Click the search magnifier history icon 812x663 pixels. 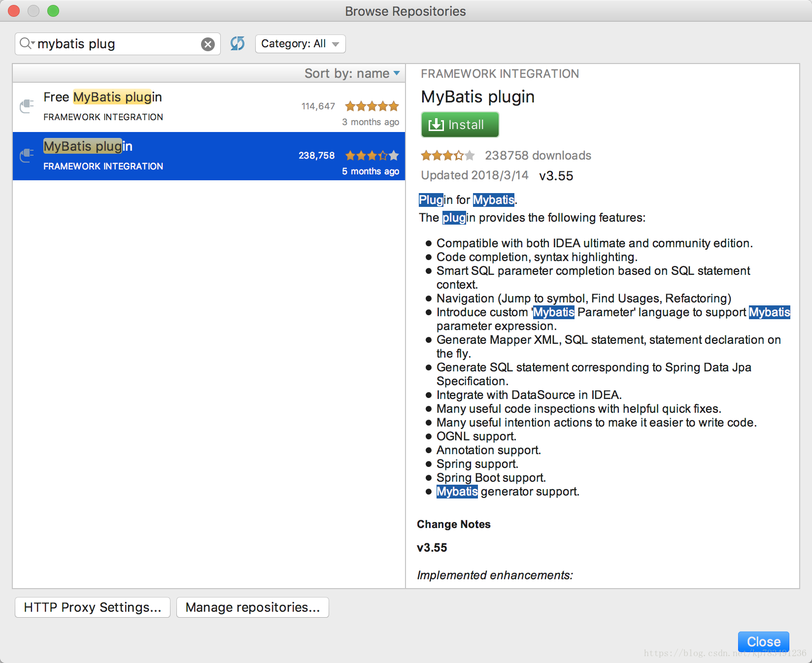pyautogui.click(x=27, y=44)
